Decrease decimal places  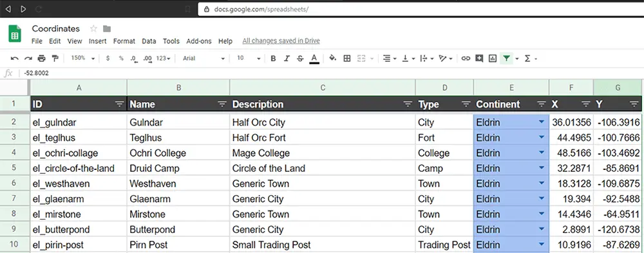134,59
